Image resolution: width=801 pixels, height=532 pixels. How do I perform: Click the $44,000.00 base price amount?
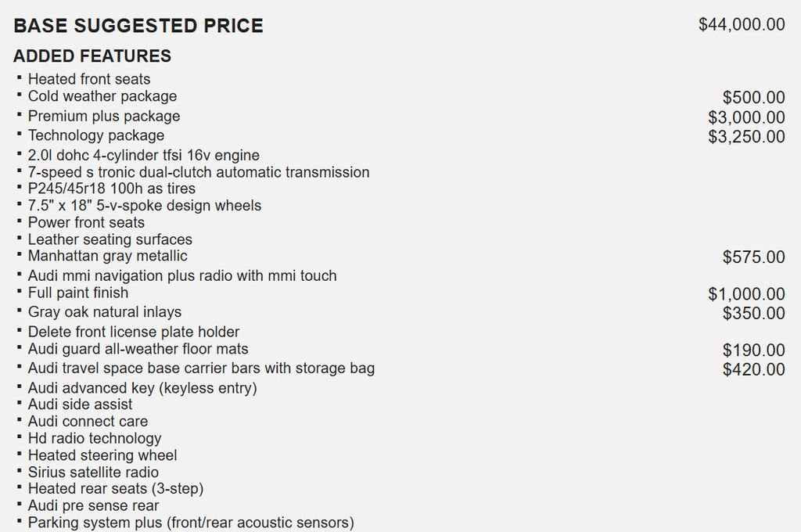(742, 24)
